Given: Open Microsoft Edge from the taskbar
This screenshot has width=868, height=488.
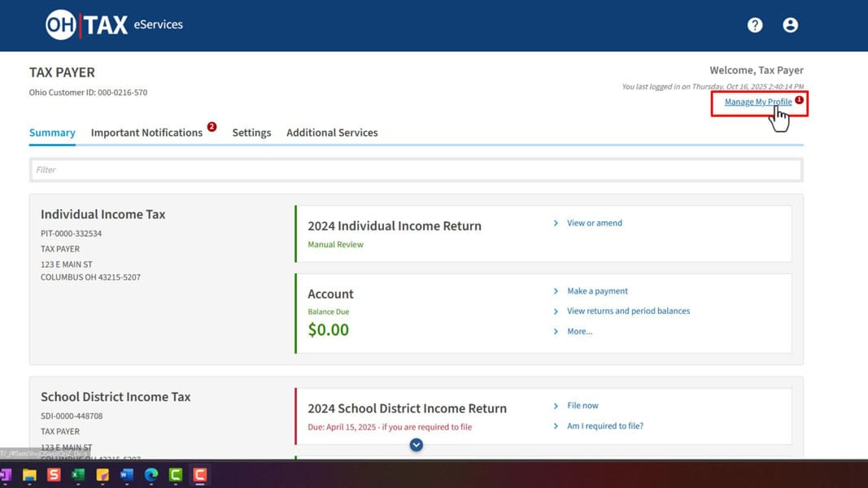Looking at the screenshot, I should pos(151,475).
